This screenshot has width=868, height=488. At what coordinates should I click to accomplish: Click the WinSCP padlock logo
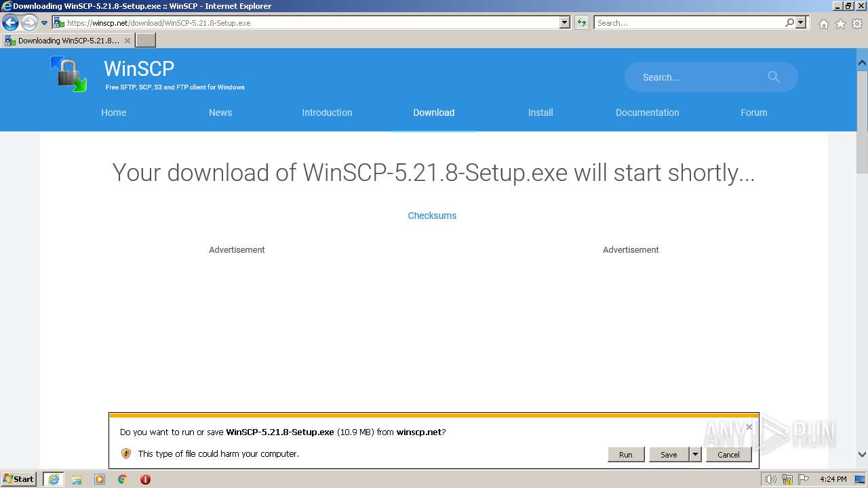point(68,74)
